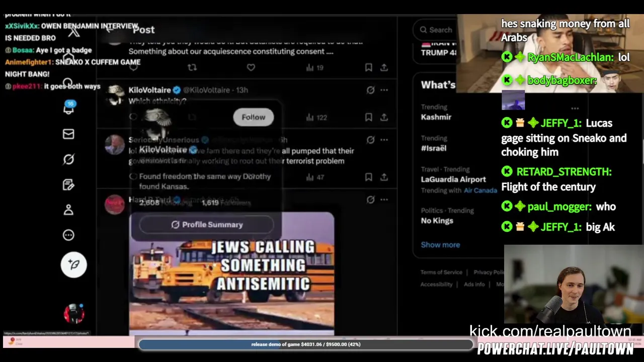View analytics showing 122 views
The height and width of the screenshot is (362, 644).
(x=316, y=117)
